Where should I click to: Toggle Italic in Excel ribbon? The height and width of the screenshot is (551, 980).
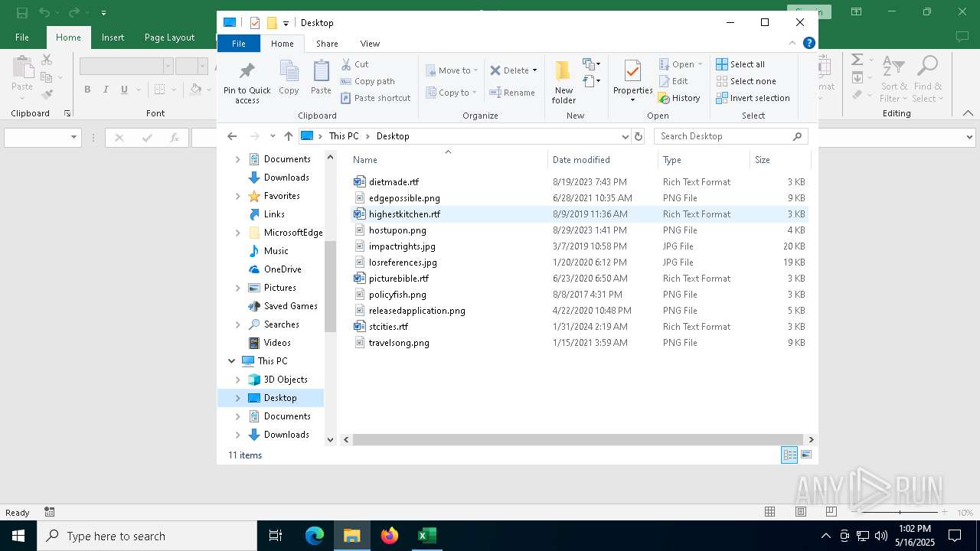106,90
